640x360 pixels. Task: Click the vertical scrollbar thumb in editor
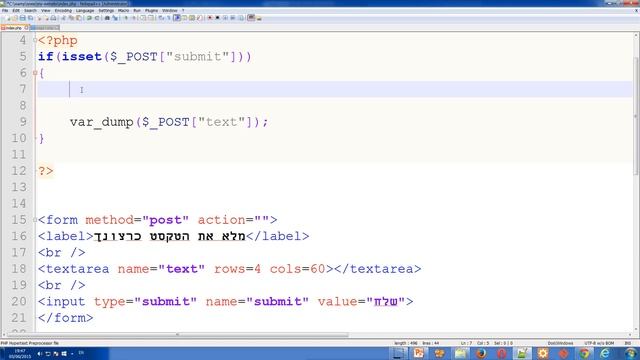(636, 116)
